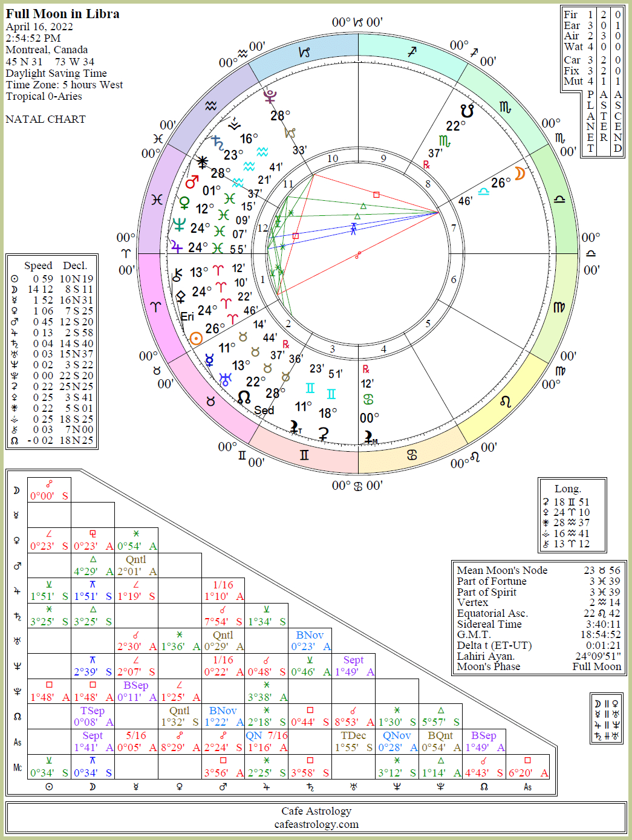
Task: Select the "Part of Fortune" row label
Action: (x=492, y=581)
